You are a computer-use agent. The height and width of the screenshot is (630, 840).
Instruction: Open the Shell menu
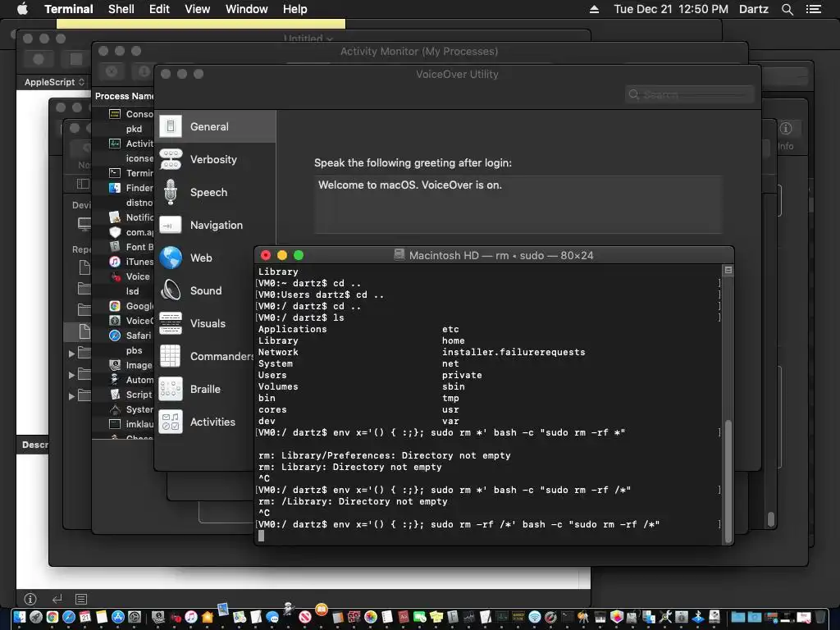coord(121,9)
